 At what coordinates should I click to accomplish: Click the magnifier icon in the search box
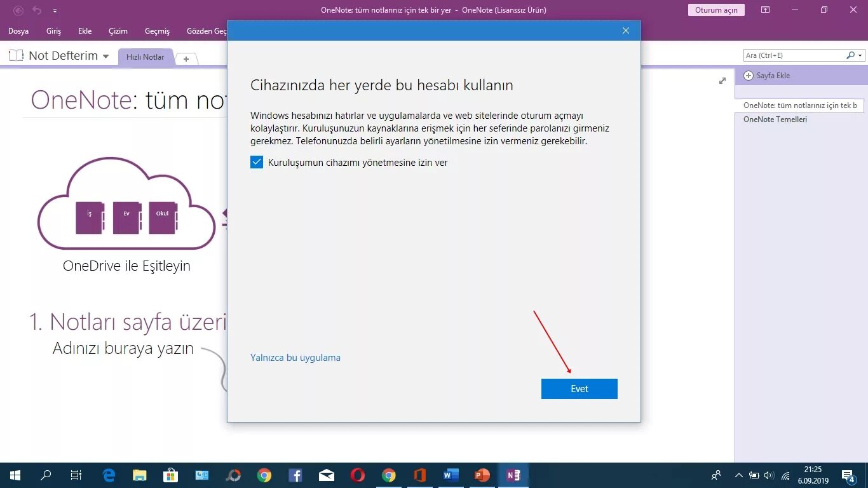(x=851, y=55)
